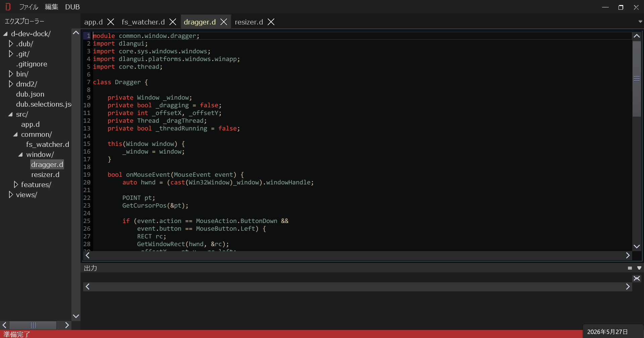The height and width of the screenshot is (338, 644).
Task: Expand the .dub/ folder
Action: tap(11, 44)
